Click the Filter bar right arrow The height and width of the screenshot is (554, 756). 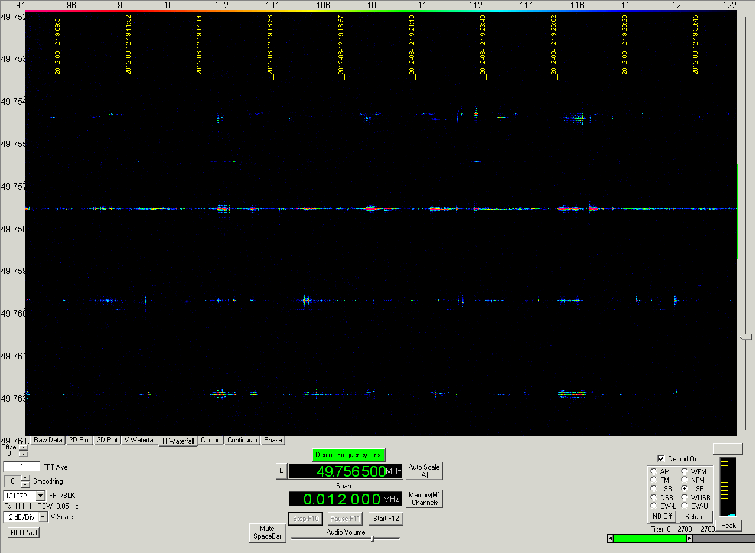(690, 538)
